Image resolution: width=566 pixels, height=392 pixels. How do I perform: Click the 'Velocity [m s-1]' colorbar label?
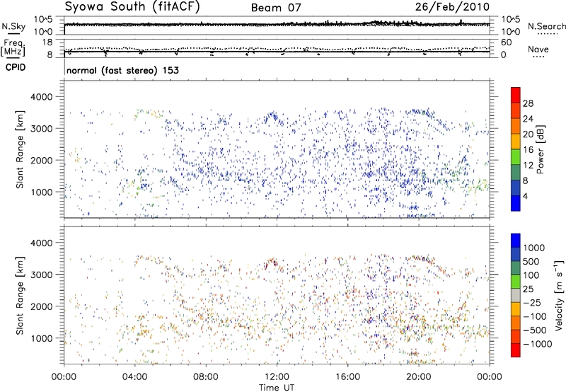point(559,295)
